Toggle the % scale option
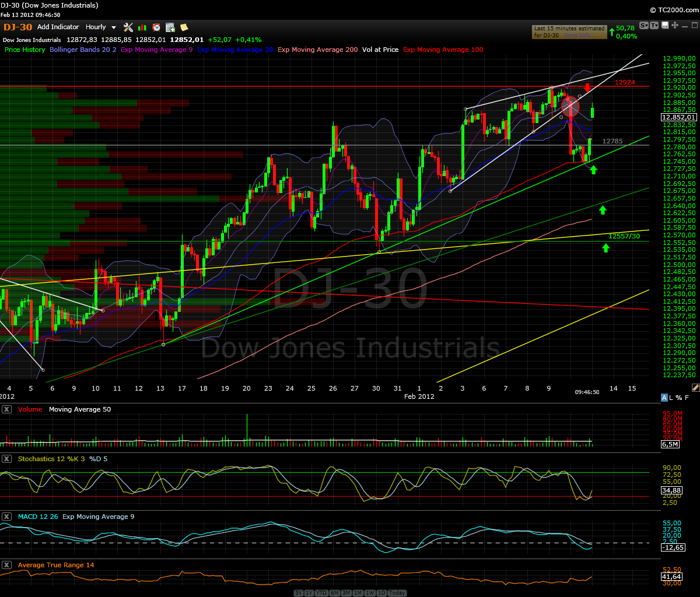 coord(679,398)
